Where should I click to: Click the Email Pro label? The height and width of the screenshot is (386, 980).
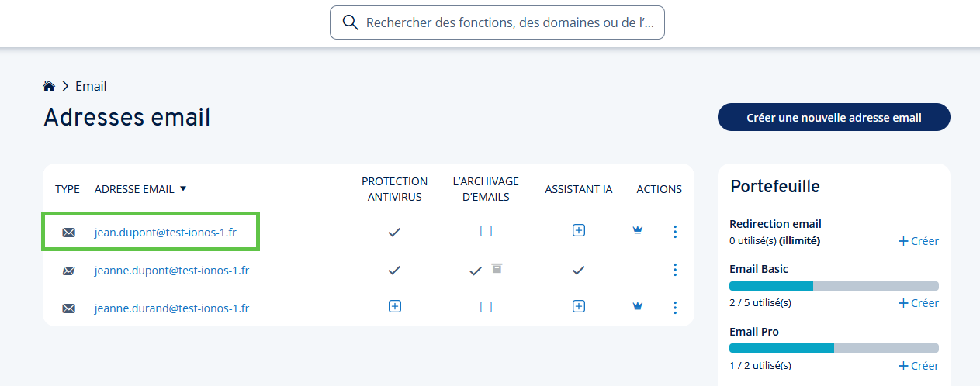coord(754,332)
